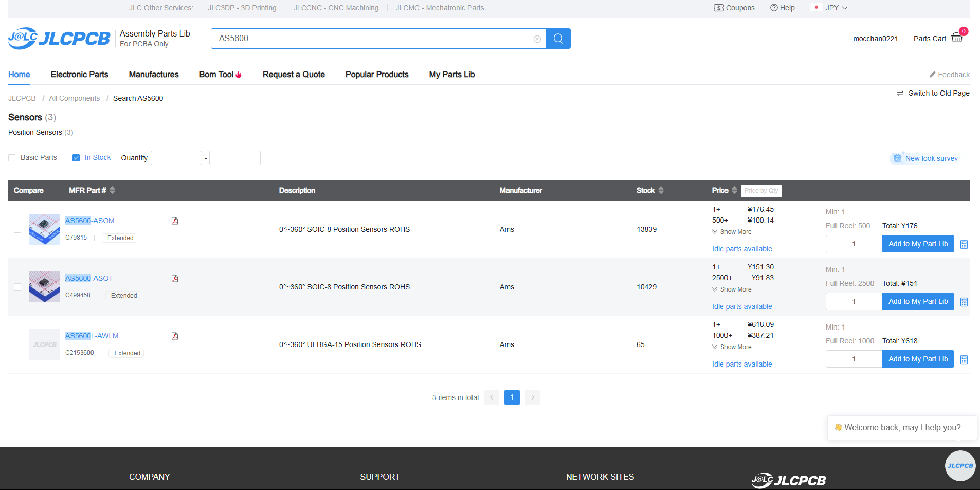980x490 pixels.
Task: Open JLCMC Mechatronic Parts service link
Action: pyautogui.click(x=440, y=8)
